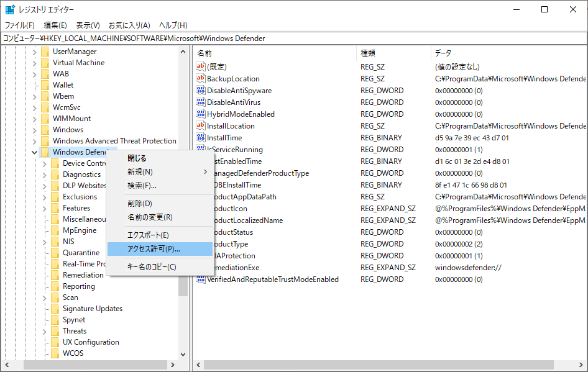Click the values pane horizontal scroll right arrow
The width and height of the screenshot is (588, 372).
point(581,365)
